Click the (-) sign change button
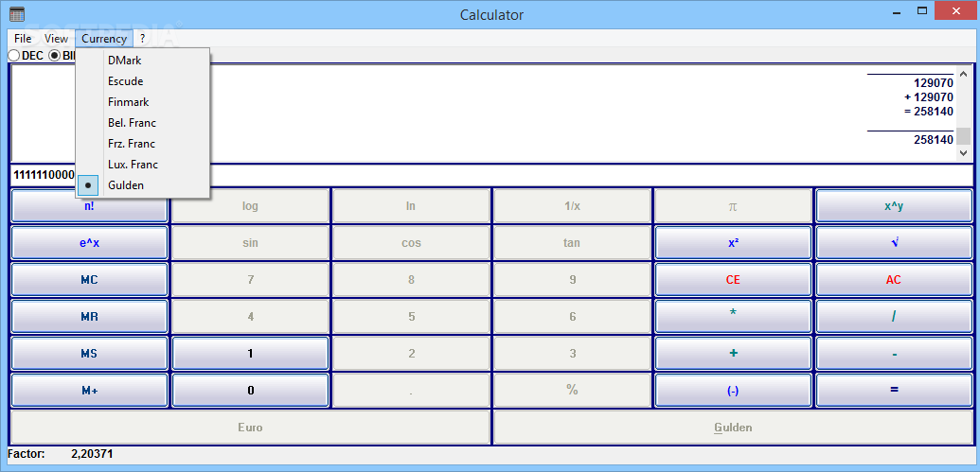The height and width of the screenshot is (472, 980). (733, 391)
